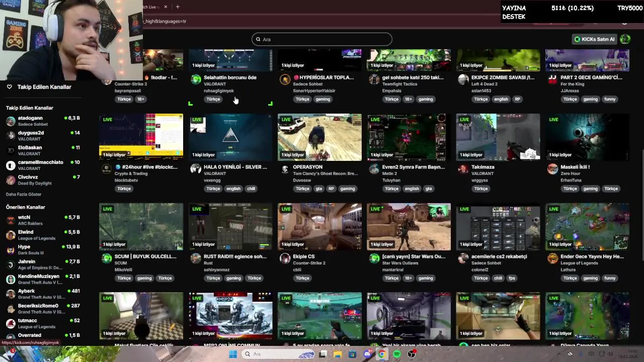
Task: Open Hype recommended channel
Action: [x=43, y=249]
